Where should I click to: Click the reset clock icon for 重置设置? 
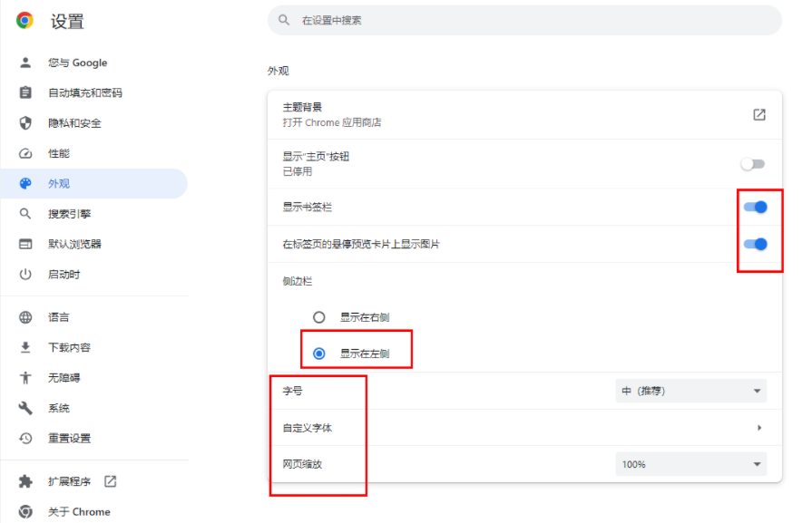point(25,438)
